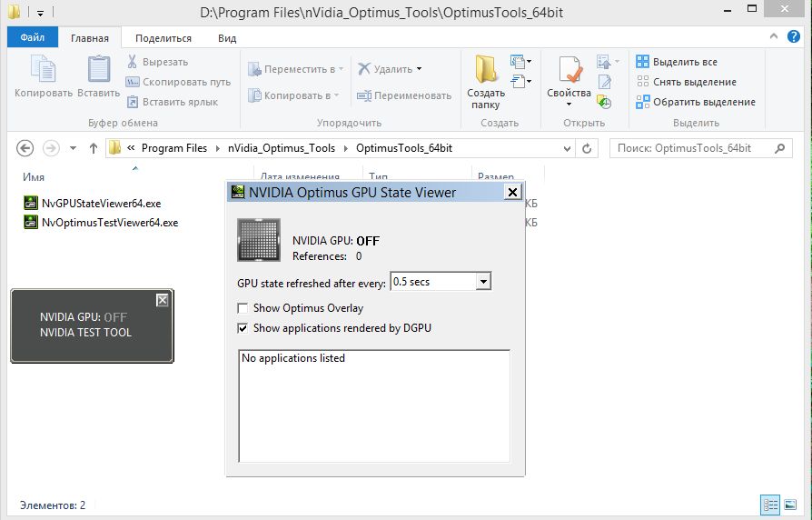Click the Edit file icon in Открыть group

[604, 82]
